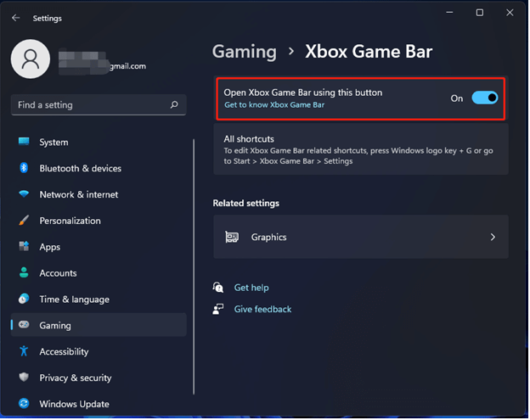The image size is (530, 420).
Task: Open System settings category
Action: pyautogui.click(x=99, y=142)
